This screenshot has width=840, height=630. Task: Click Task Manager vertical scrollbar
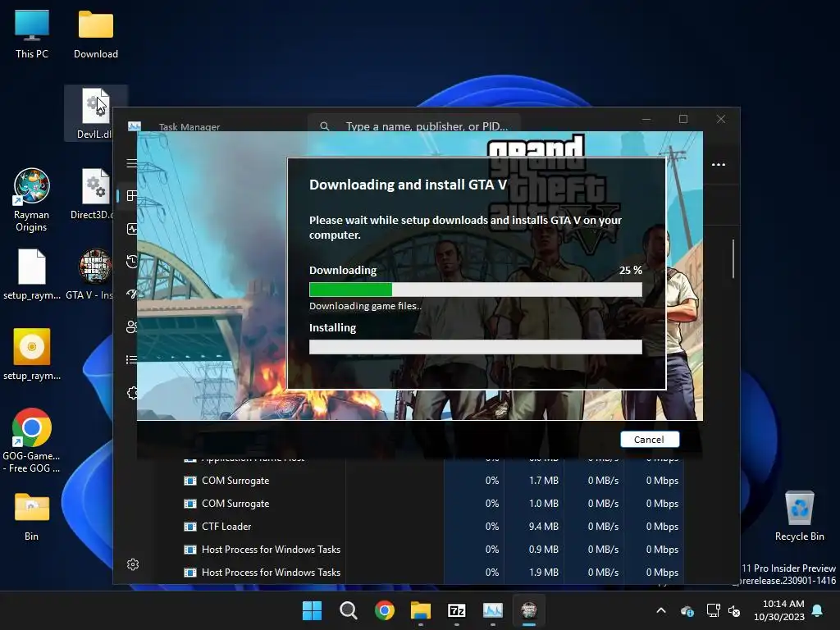click(x=733, y=259)
